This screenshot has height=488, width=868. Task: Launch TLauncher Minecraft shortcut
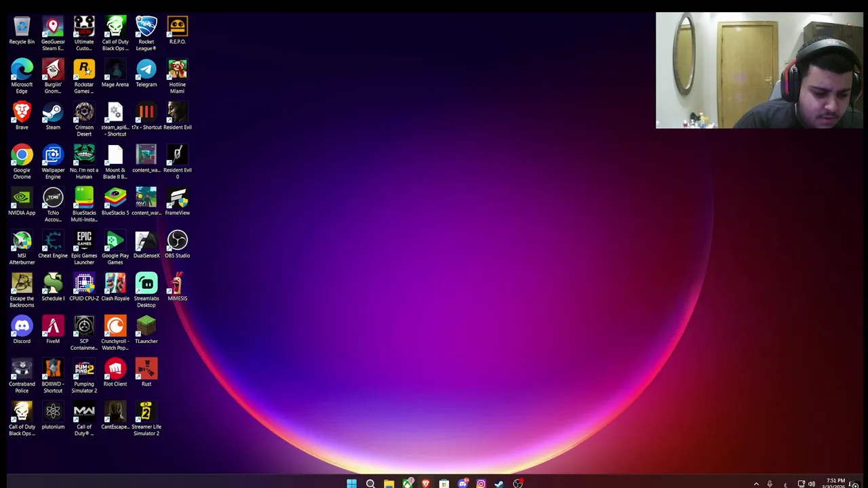(x=146, y=330)
